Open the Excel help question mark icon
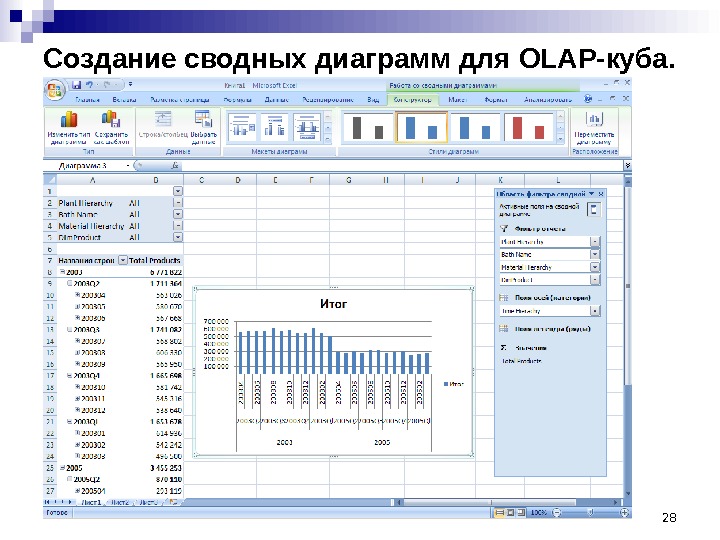This screenshot has height=540, width=720. 588,99
